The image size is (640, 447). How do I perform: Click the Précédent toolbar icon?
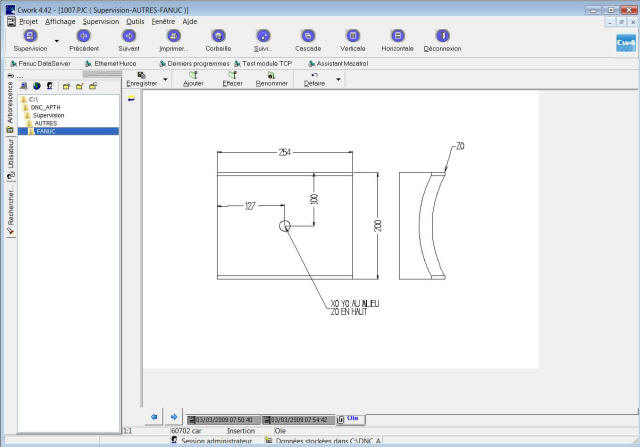pyautogui.click(x=83, y=36)
